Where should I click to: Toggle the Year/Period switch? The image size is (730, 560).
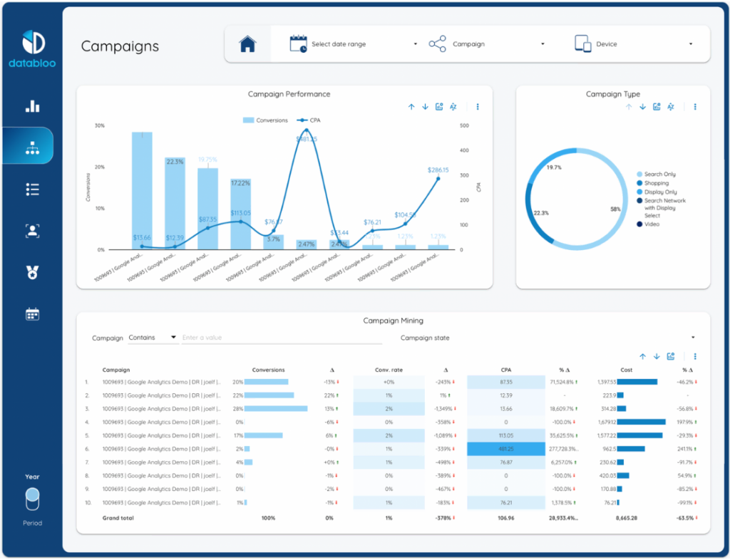point(32,499)
